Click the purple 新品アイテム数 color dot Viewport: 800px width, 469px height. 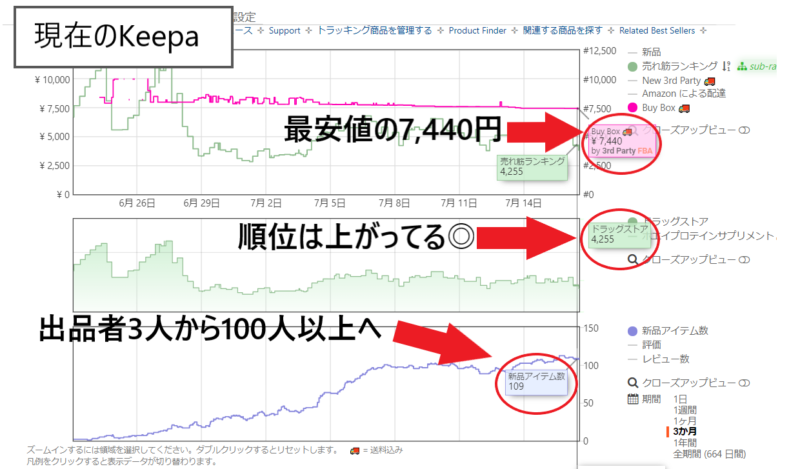click(x=633, y=331)
